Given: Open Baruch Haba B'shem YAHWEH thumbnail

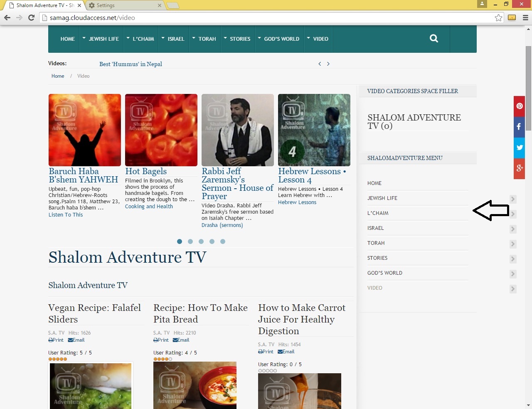Looking at the screenshot, I should (x=85, y=130).
